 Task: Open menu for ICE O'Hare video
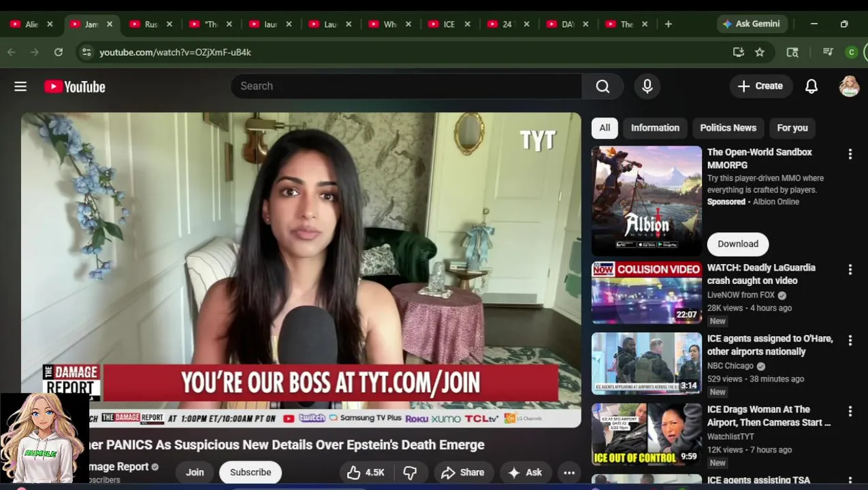(850, 340)
